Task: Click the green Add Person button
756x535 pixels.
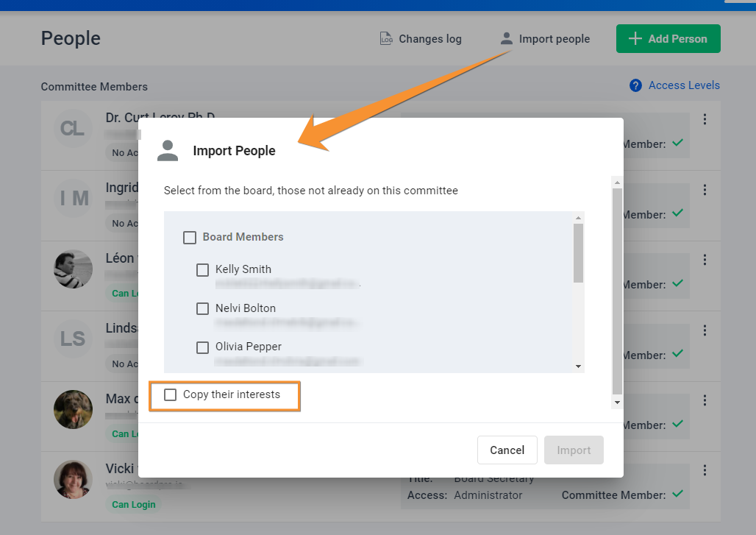Action: tap(668, 39)
